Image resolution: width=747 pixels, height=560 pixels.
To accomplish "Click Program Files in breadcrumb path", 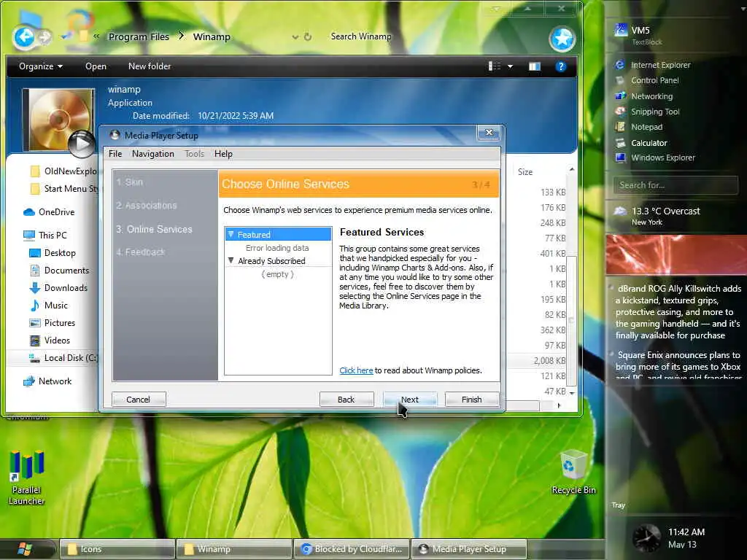I will tap(139, 36).
